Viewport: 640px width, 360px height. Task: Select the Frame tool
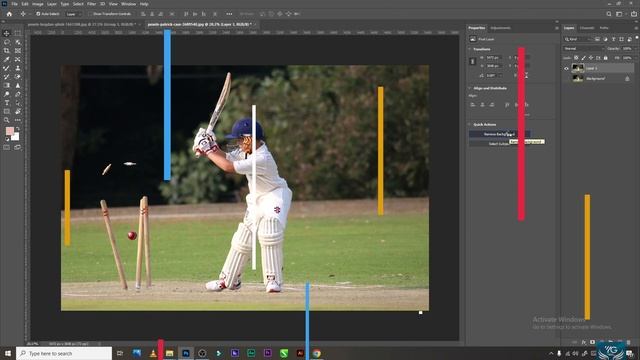18,51
